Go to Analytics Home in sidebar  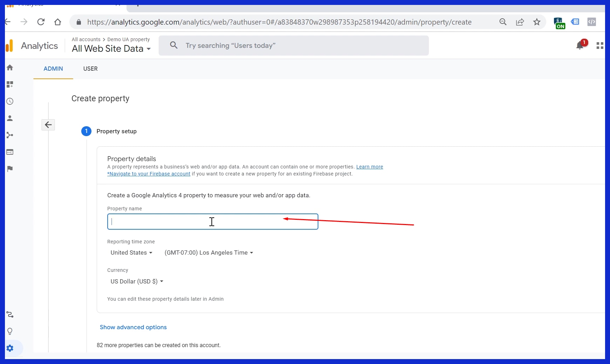[10, 68]
